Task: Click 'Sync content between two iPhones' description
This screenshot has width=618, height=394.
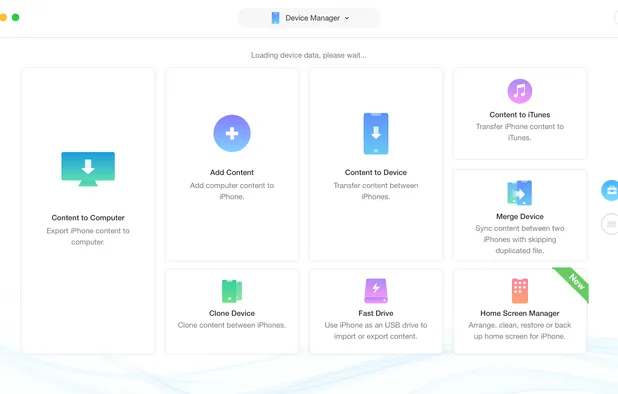Action: (519, 239)
